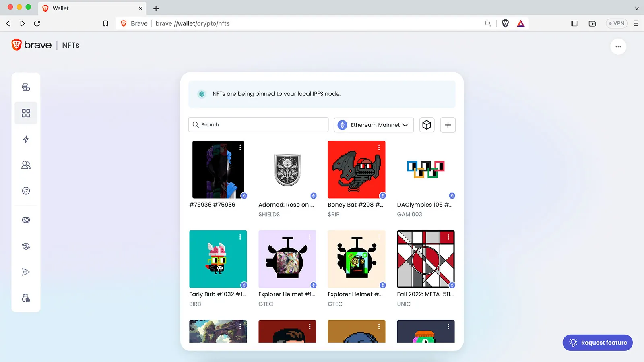This screenshot has width=644, height=362.
Task: Click the NFT Search field
Action: click(258, 125)
